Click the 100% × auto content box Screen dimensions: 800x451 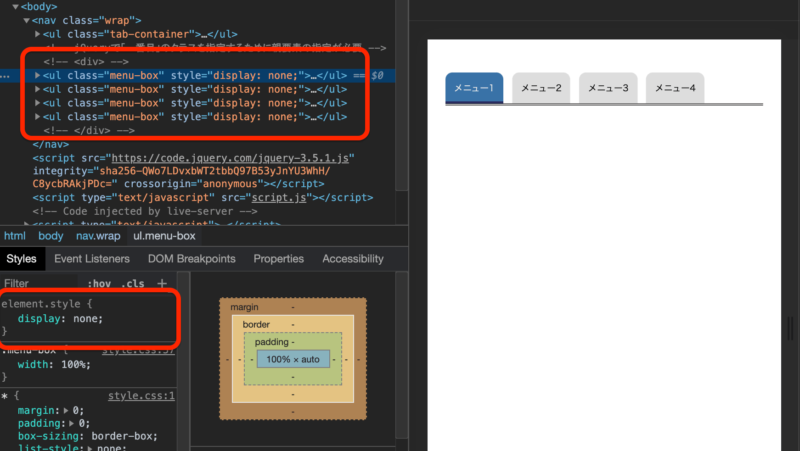pyautogui.click(x=293, y=359)
